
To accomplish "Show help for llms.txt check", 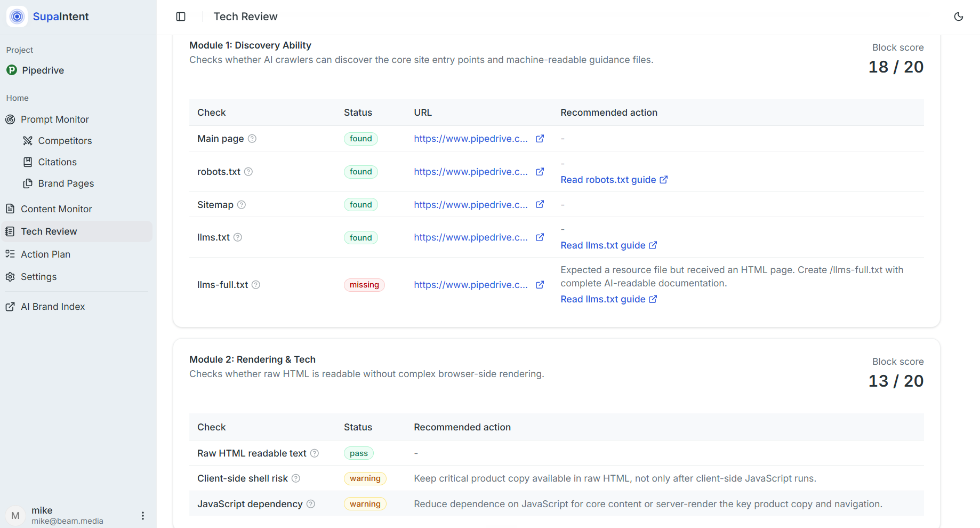I will [238, 237].
